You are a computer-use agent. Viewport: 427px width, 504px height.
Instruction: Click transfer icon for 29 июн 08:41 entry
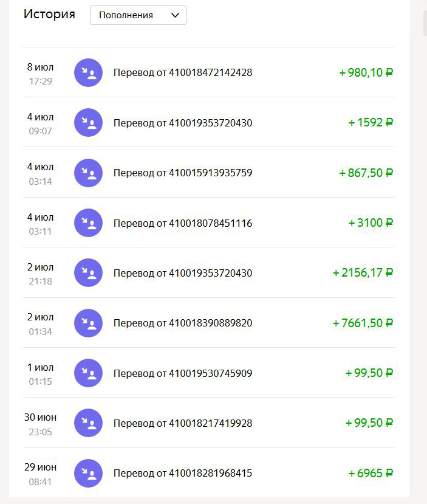[x=88, y=473]
